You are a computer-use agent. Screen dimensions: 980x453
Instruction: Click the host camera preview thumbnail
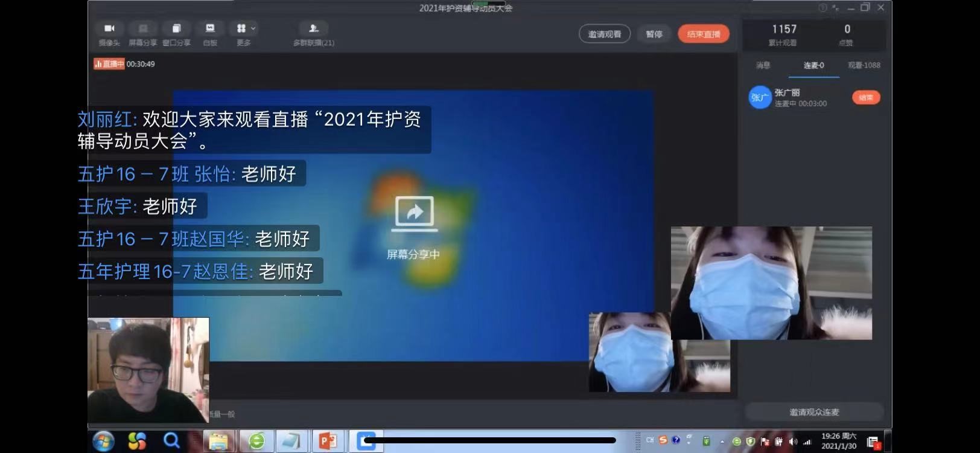pos(148,370)
